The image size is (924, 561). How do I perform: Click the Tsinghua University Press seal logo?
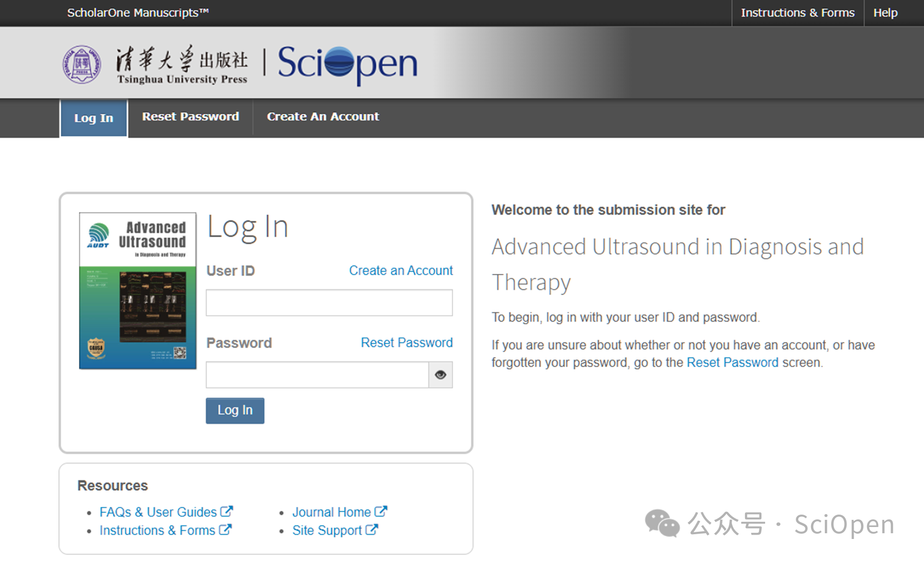tap(82, 65)
